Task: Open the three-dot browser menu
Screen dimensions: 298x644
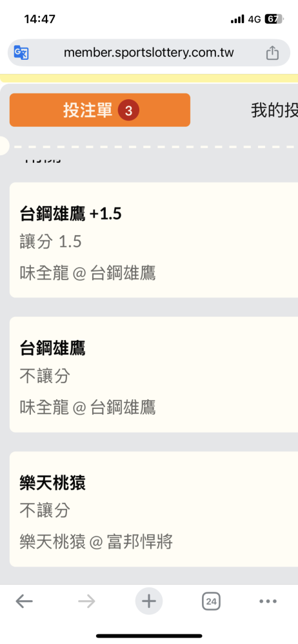Action: [268, 601]
